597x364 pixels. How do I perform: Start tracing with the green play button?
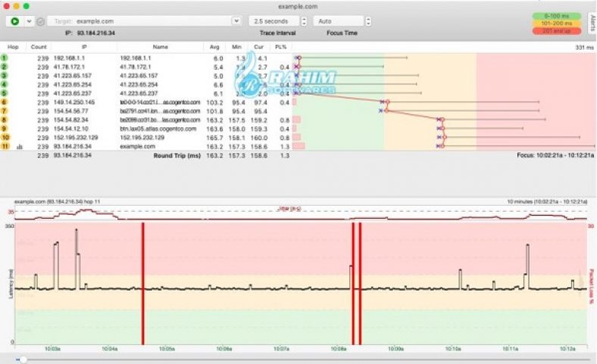tap(15, 21)
